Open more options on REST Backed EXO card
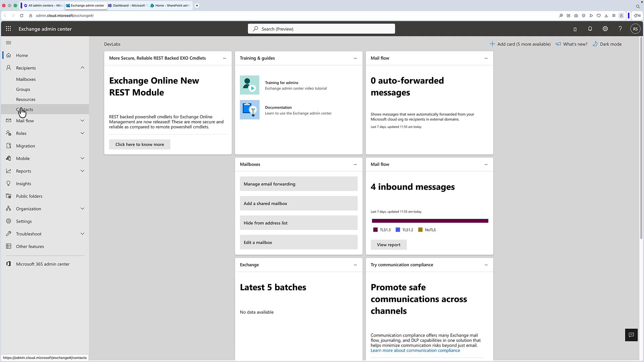This screenshot has height=362, width=644. (224, 58)
